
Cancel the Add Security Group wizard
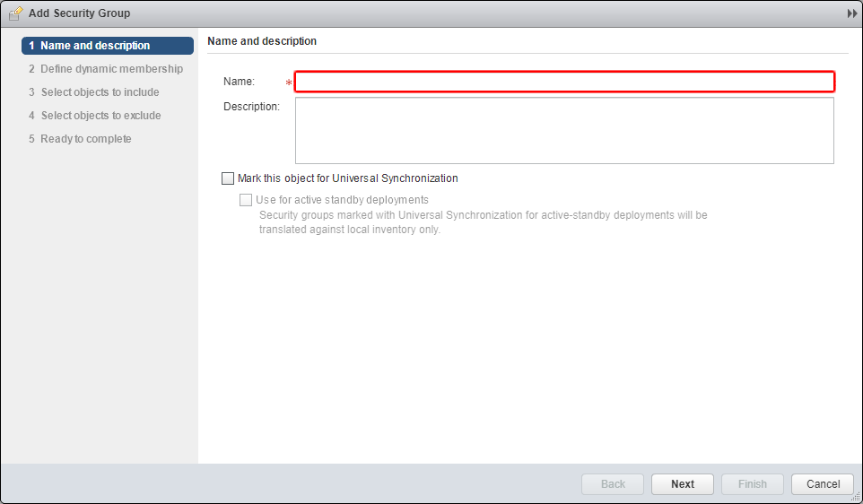pos(823,484)
